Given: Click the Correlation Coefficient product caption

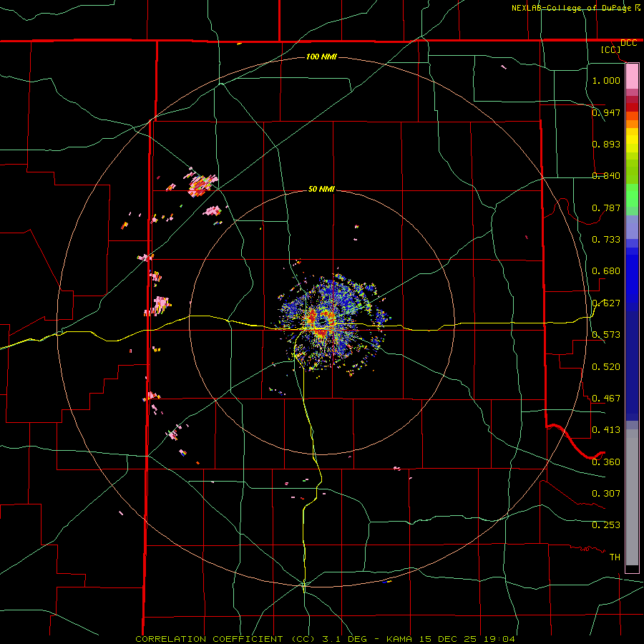Looking at the screenshot, I should [x=325, y=639].
